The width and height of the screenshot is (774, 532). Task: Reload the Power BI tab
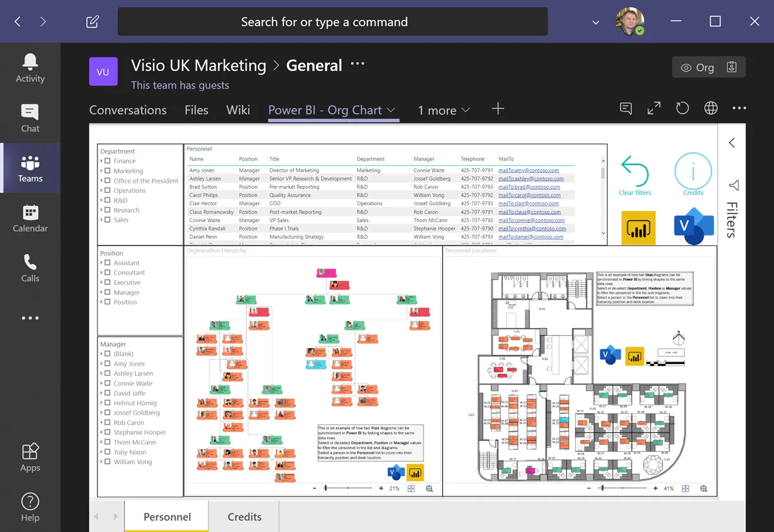682,108
